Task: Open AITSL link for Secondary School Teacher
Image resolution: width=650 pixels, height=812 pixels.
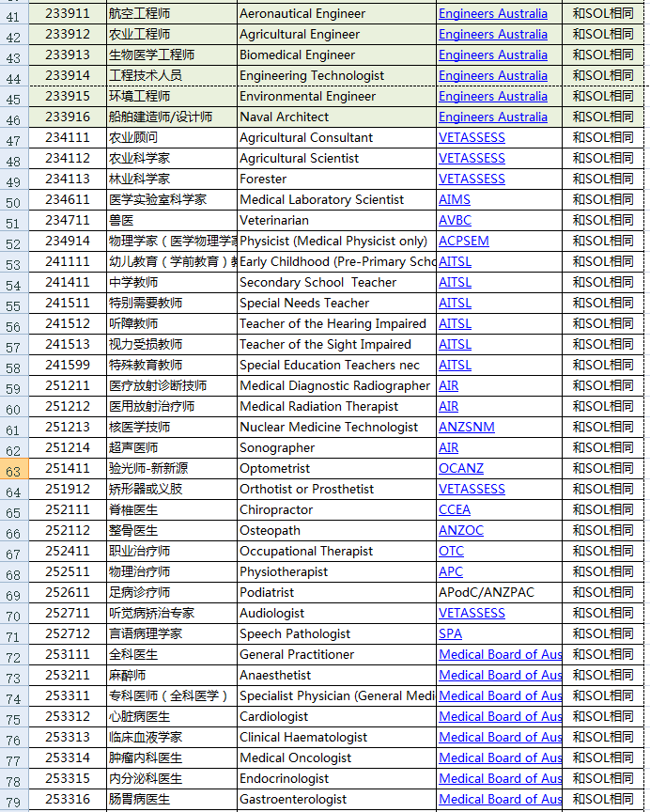Action: click(x=455, y=283)
